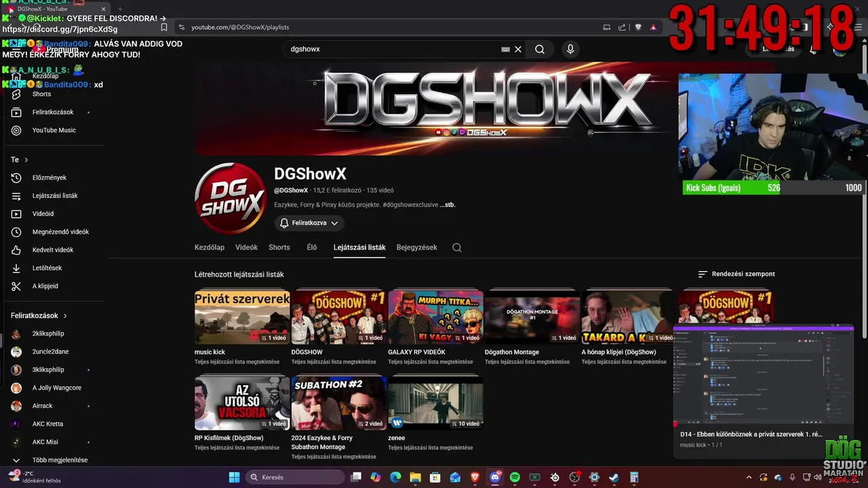Select the Lejátszási listák channel tab
868x488 pixels.
tap(359, 247)
